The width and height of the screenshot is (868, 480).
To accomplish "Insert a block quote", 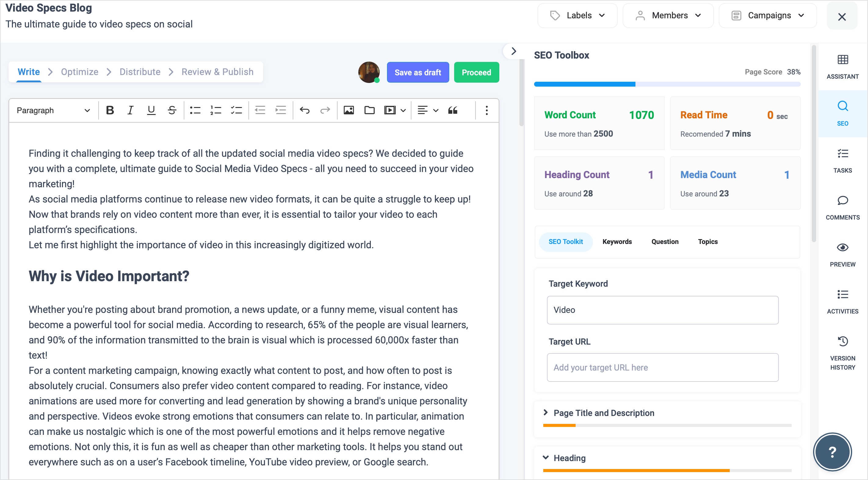I will [453, 110].
